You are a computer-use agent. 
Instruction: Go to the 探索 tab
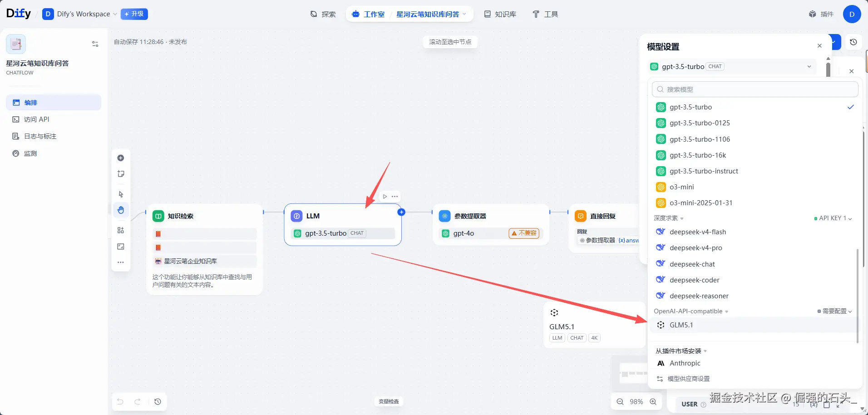coord(323,14)
